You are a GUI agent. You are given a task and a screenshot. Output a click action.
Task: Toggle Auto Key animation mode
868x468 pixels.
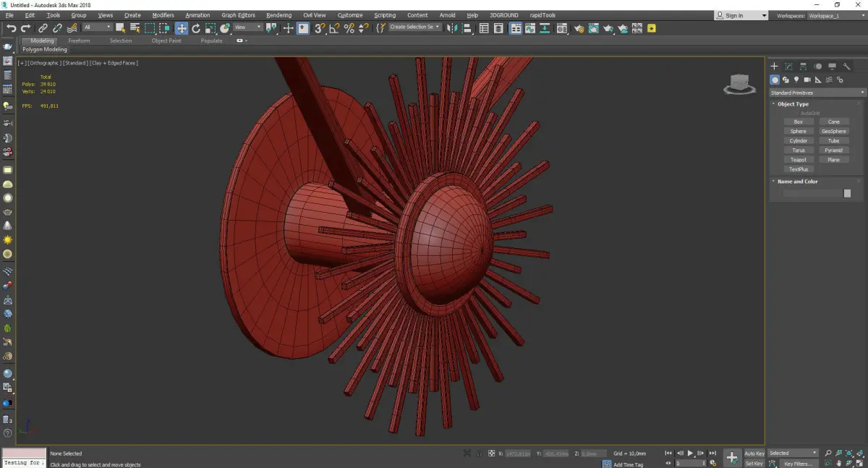click(x=754, y=454)
